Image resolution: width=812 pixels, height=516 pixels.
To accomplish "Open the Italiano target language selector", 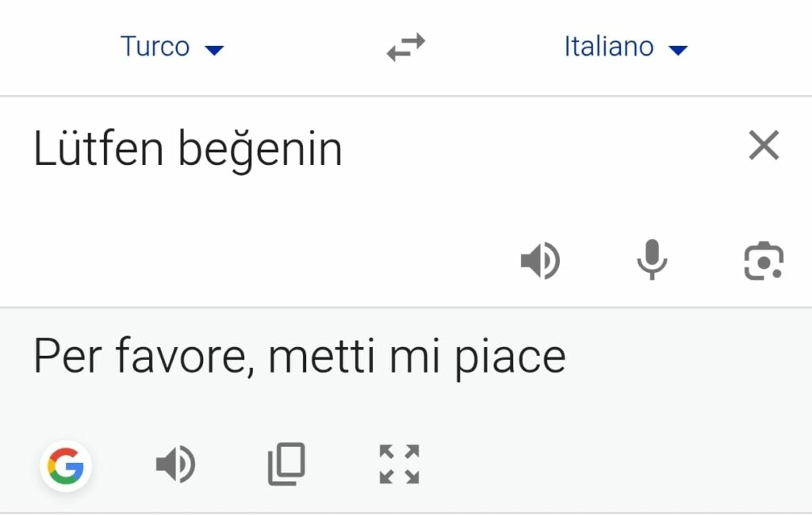I will (609, 47).
